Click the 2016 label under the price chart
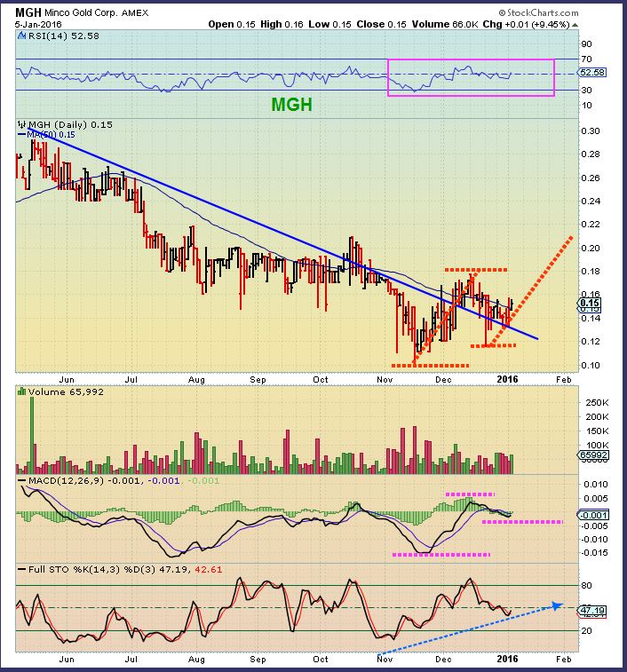Screen dimensions: 627x672 click(507, 379)
